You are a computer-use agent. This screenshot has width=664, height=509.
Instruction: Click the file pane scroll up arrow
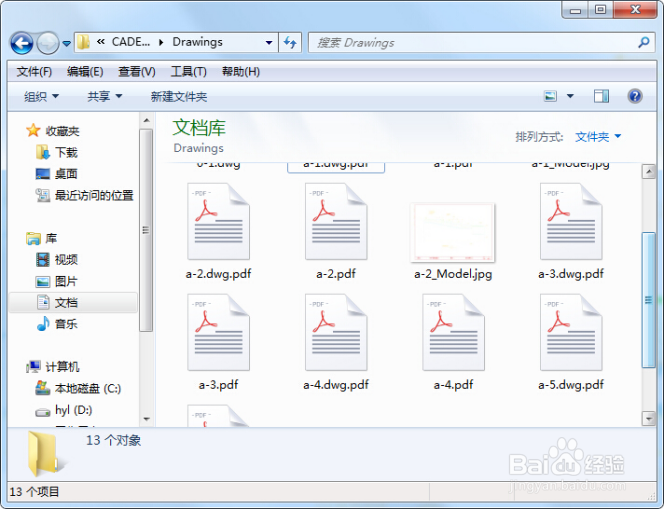tap(649, 172)
